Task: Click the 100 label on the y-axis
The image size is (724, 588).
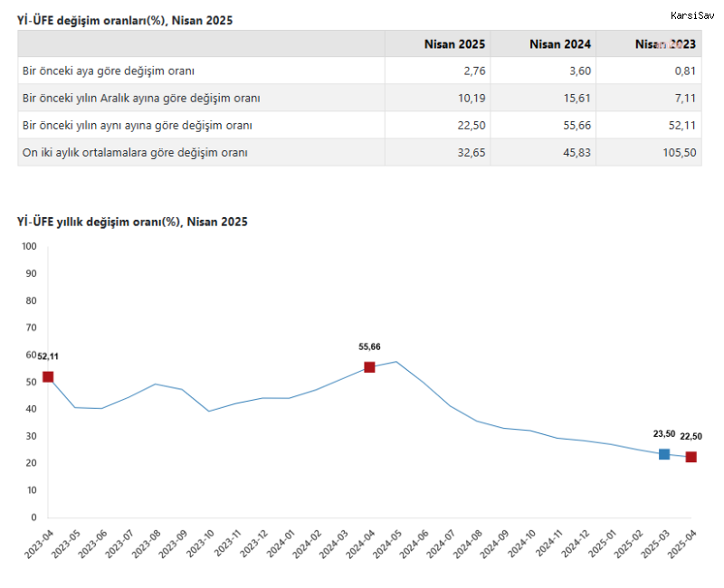Action: [x=28, y=246]
